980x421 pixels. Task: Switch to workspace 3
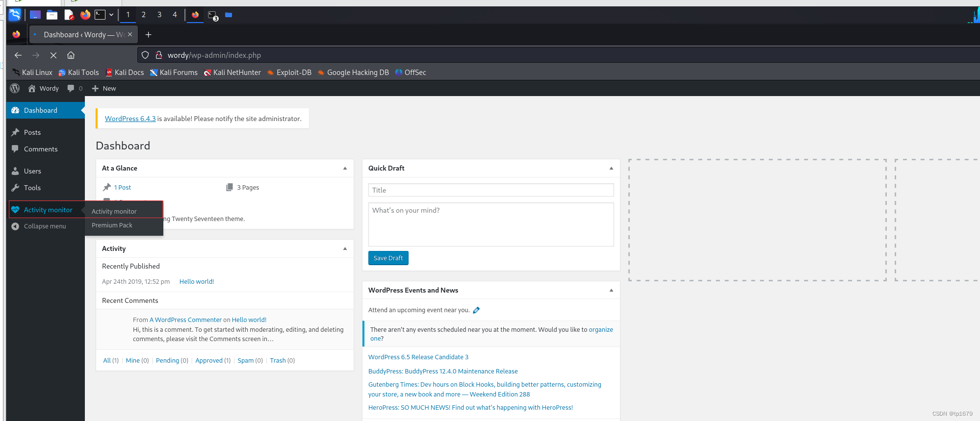point(159,15)
